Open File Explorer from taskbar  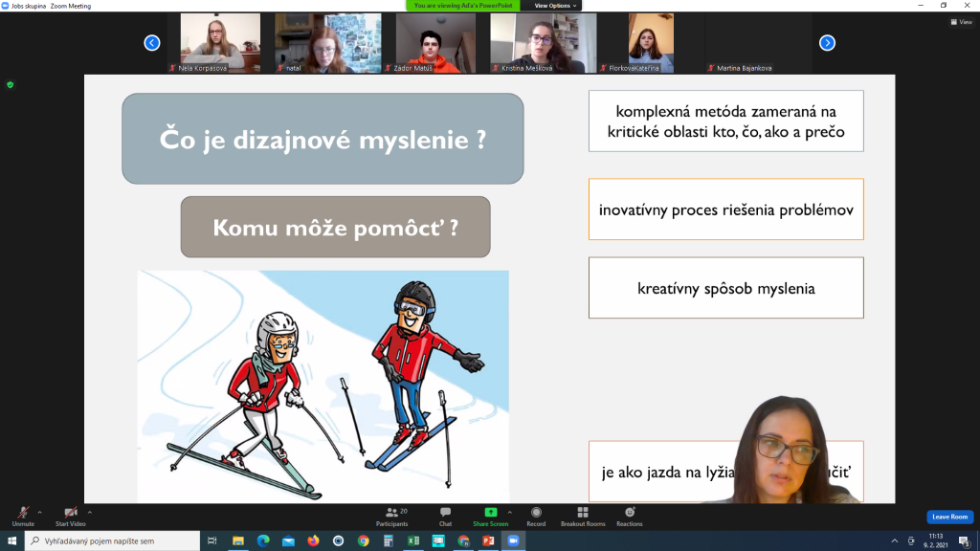(x=238, y=540)
